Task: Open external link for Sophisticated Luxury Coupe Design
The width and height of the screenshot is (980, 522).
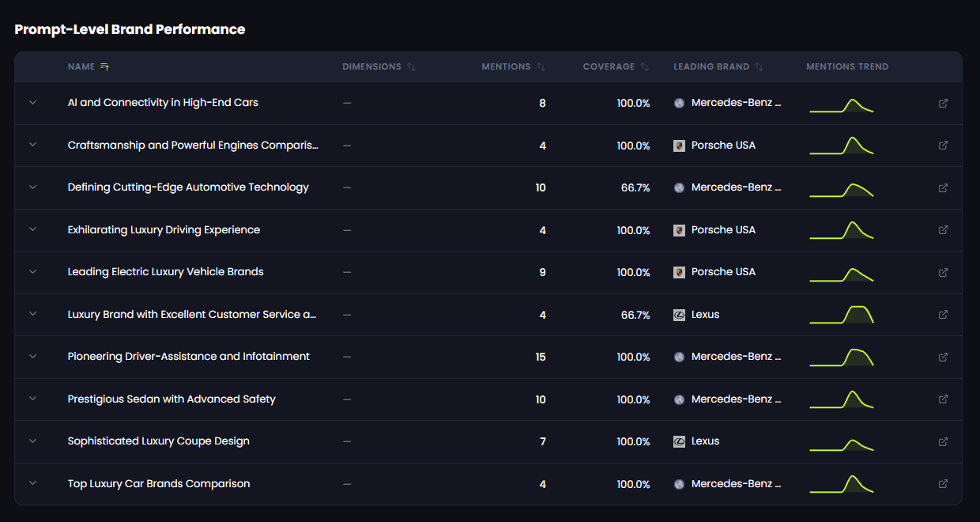Action: pyautogui.click(x=943, y=441)
